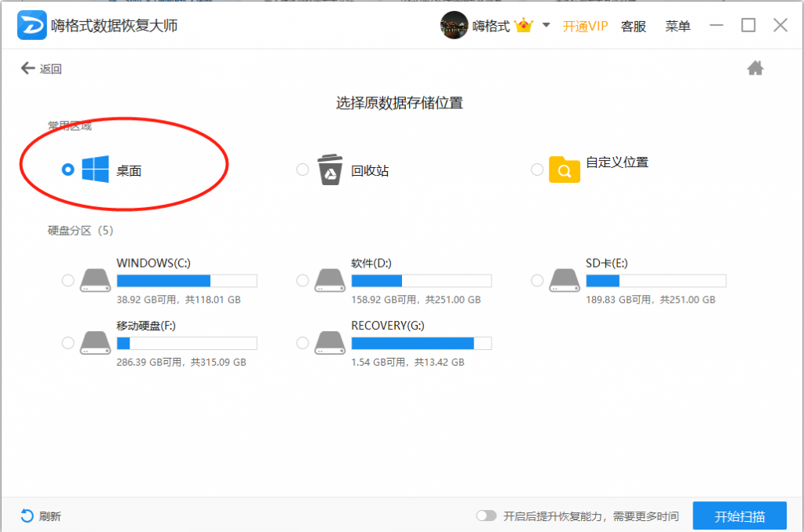This screenshot has width=804, height=532.
Task: Click the 嗨格式 username text
Action: 491,26
